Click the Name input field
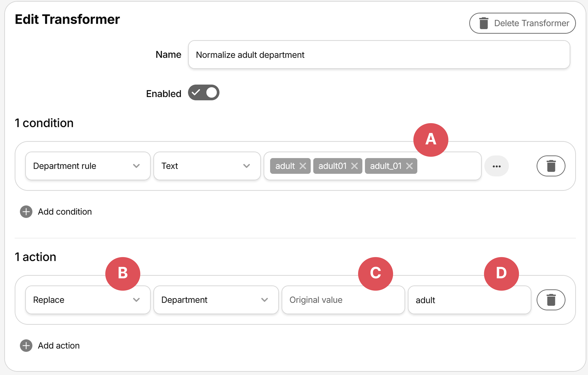 (x=379, y=55)
